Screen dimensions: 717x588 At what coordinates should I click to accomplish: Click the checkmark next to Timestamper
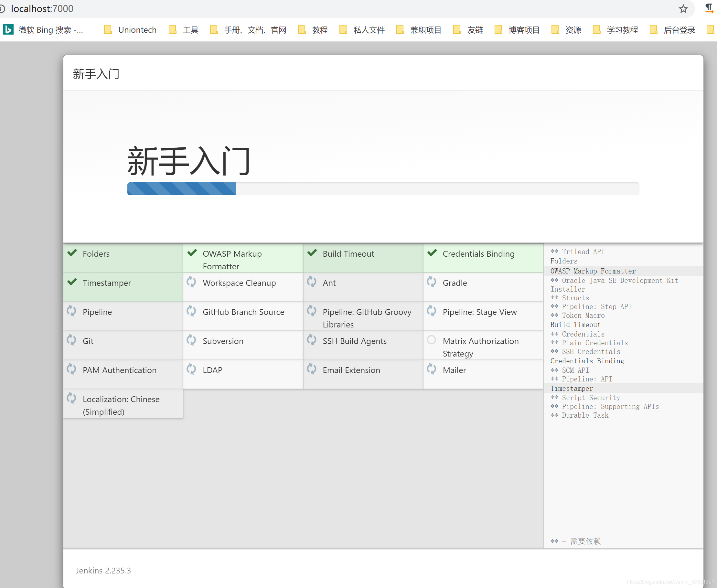click(x=72, y=282)
